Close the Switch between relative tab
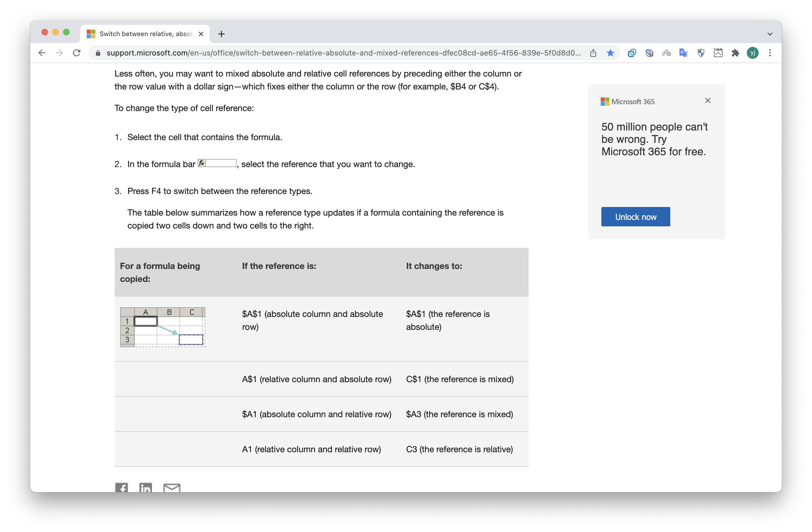The image size is (812, 532). pos(201,34)
